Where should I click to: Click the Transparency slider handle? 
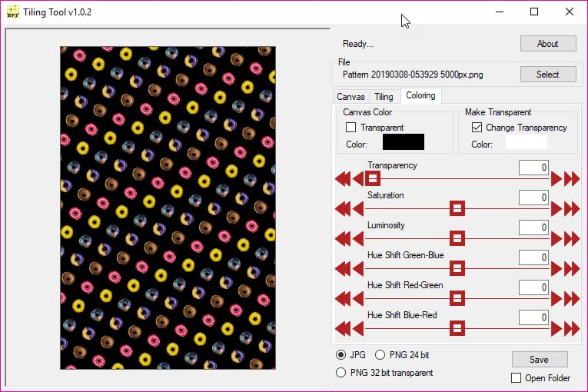tap(373, 178)
